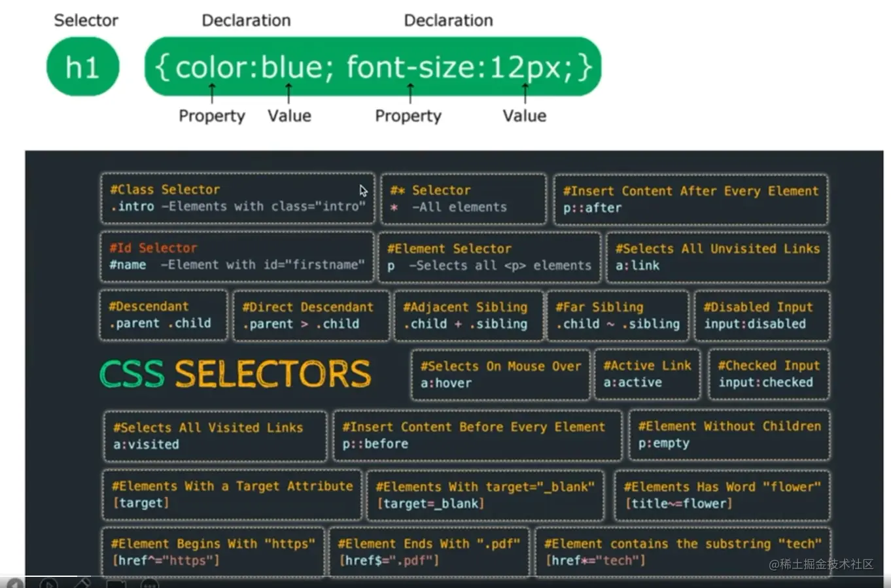The image size is (891, 588).
Task: Click the '.child ~ .sibling' code
Action: pyautogui.click(x=618, y=324)
